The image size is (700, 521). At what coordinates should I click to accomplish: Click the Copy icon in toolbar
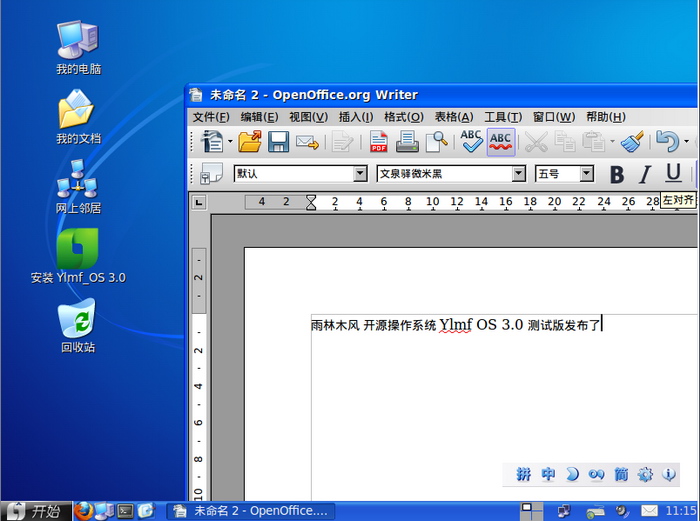click(x=564, y=142)
